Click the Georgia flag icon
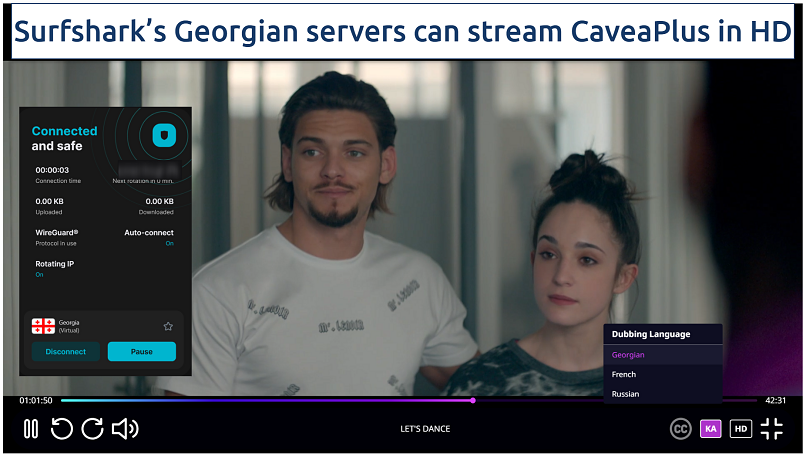Screen dimensions: 806x457 coord(43,326)
